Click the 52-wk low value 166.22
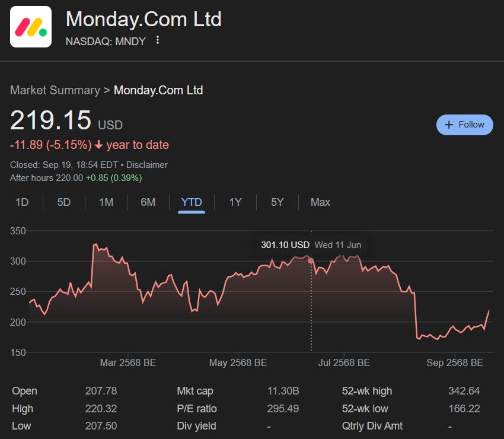This screenshot has height=439, width=504. tap(464, 409)
